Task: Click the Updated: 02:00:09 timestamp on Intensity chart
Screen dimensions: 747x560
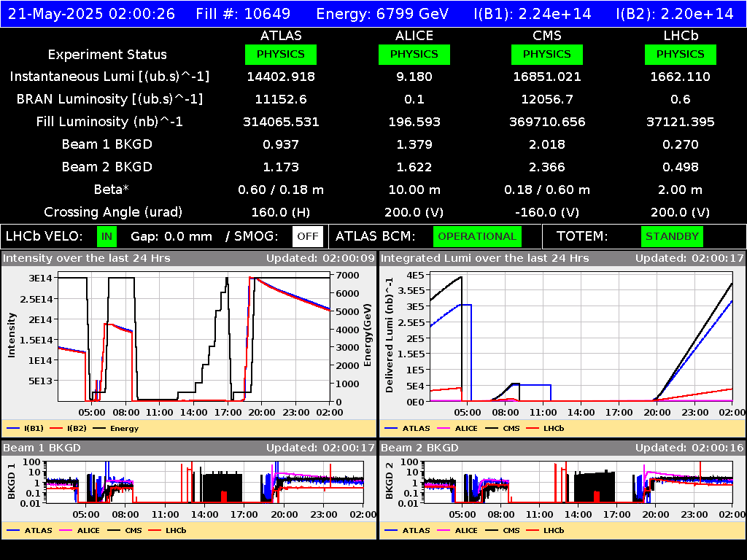Action: tap(321, 259)
